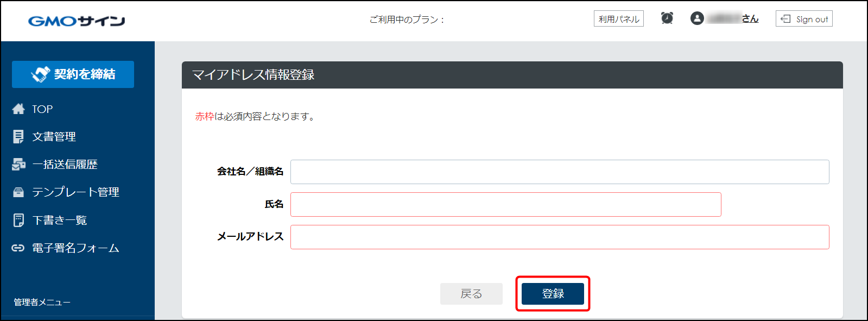
Task: Open 電子署名フォーム in sidebar
Action: tap(75, 248)
